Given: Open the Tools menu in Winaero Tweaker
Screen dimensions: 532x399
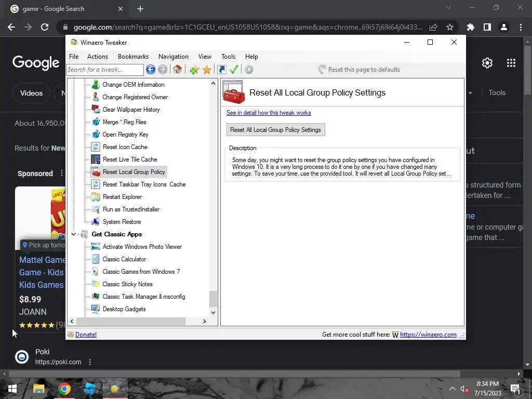Looking at the screenshot, I should tap(229, 57).
